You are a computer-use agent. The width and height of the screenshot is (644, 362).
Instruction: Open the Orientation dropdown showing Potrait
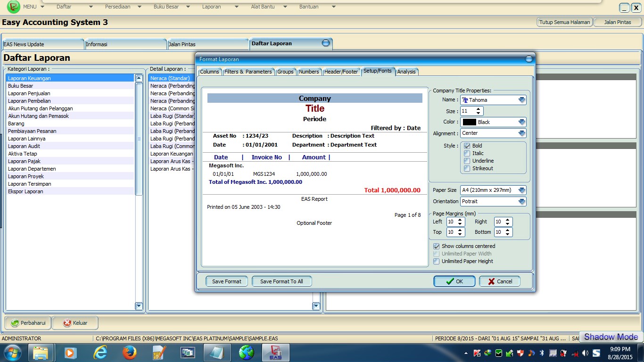(x=493, y=201)
